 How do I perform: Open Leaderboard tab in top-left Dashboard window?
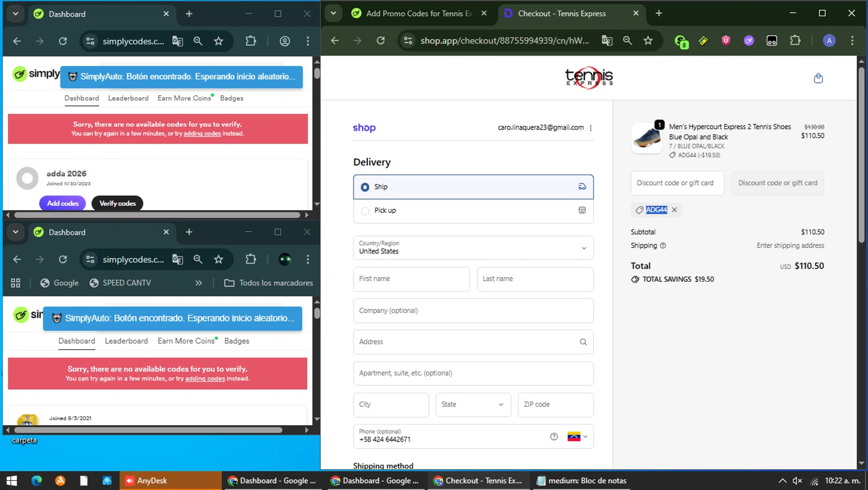pyautogui.click(x=128, y=98)
